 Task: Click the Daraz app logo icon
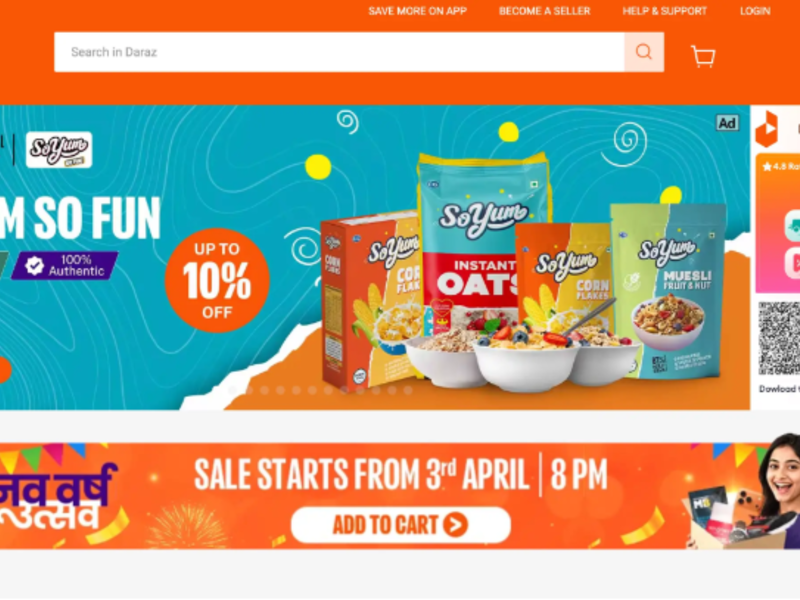tap(766, 129)
